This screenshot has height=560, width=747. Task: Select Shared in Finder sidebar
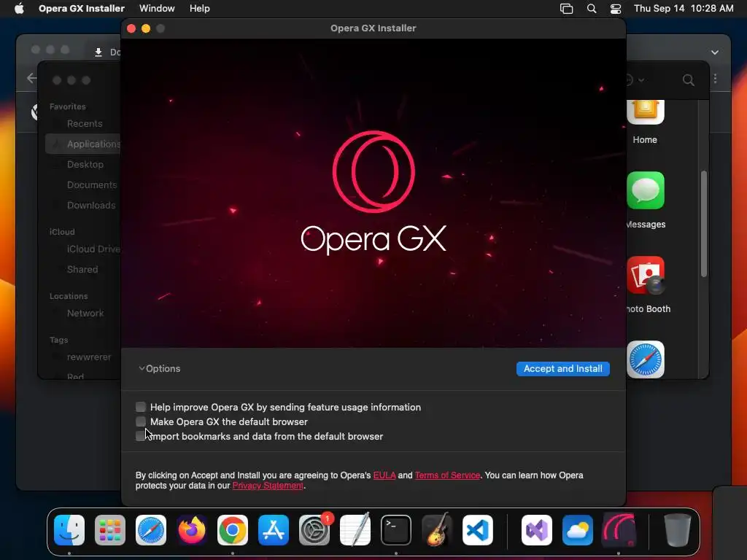(x=82, y=270)
